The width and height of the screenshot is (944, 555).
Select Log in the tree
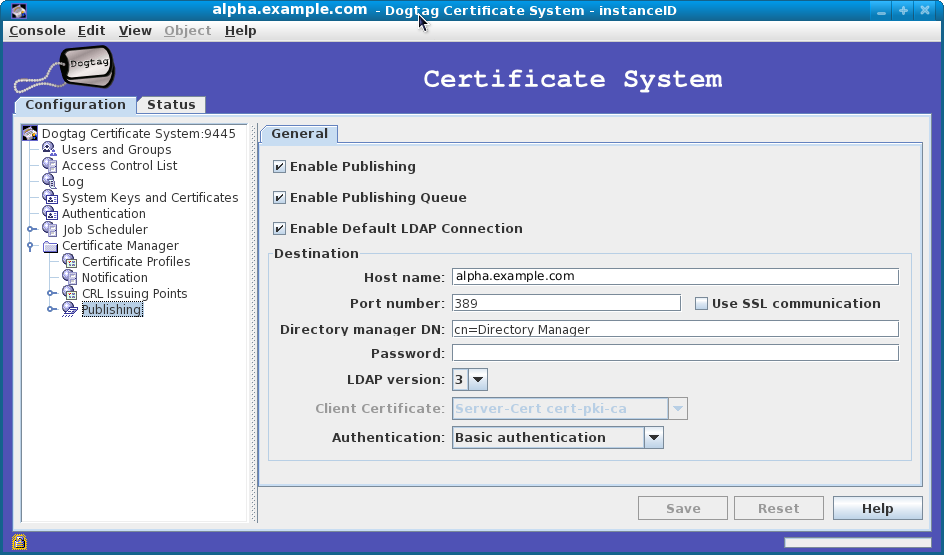click(x=72, y=182)
